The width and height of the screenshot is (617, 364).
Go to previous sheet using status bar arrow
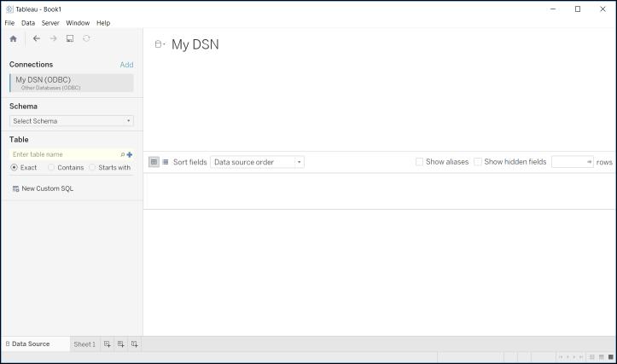tap(568, 357)
